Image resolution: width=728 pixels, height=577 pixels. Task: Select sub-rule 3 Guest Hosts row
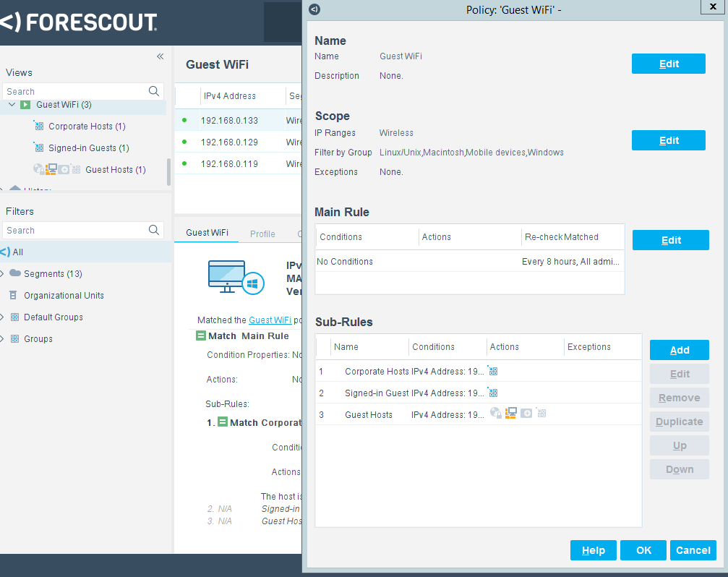(x=478, y=414)
